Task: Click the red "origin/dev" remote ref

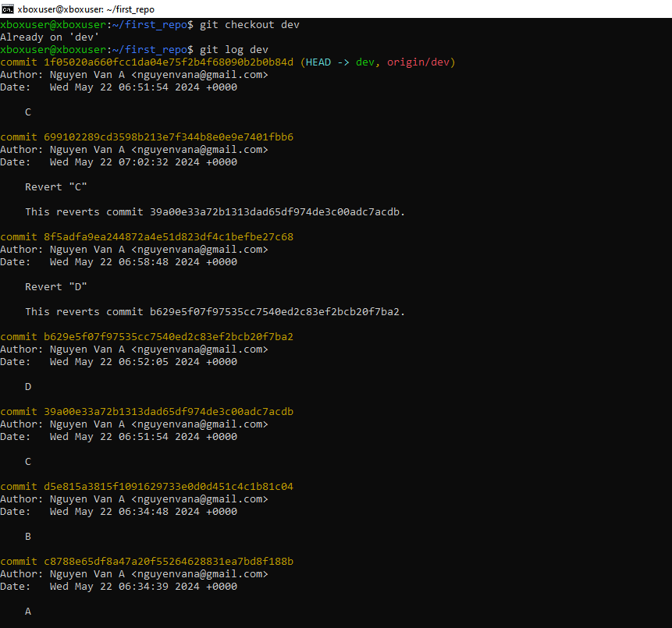Action: click(418, 62)
